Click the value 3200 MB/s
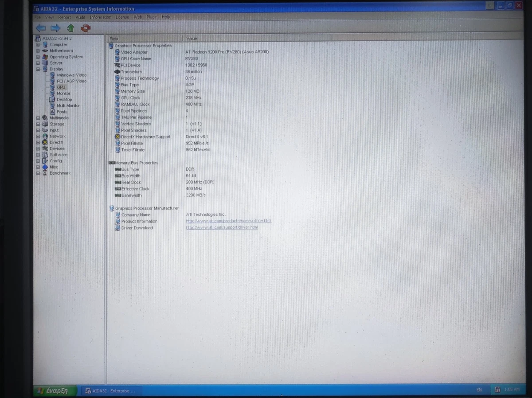532x398 pixels. [x=196, y=195]
